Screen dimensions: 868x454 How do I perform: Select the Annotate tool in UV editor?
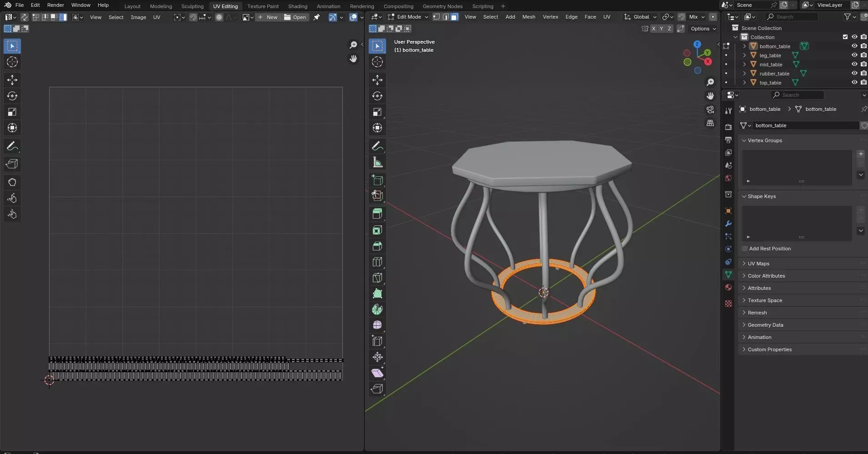point(12,146)
